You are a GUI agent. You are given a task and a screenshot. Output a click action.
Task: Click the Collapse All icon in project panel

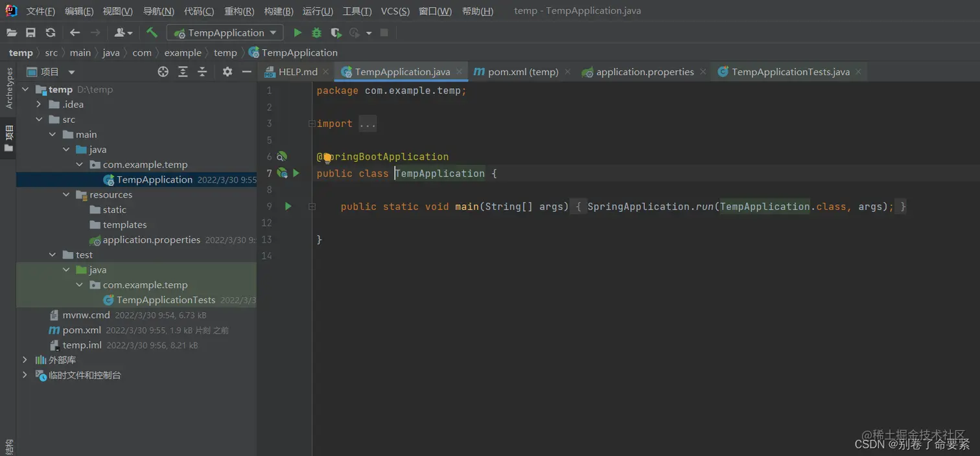(202, 72)
